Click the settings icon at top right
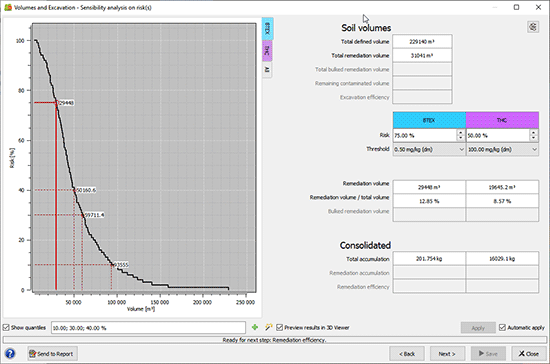The image size is (550, 364). [x=533, y=27]
